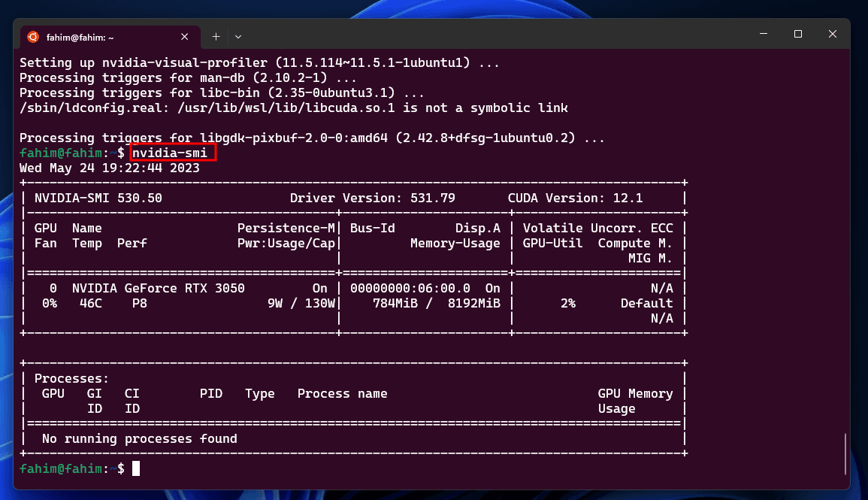Click 'NVIDIA-SMI 530.50' text
This screenshot has width=868, height=500.
(98, 198)
